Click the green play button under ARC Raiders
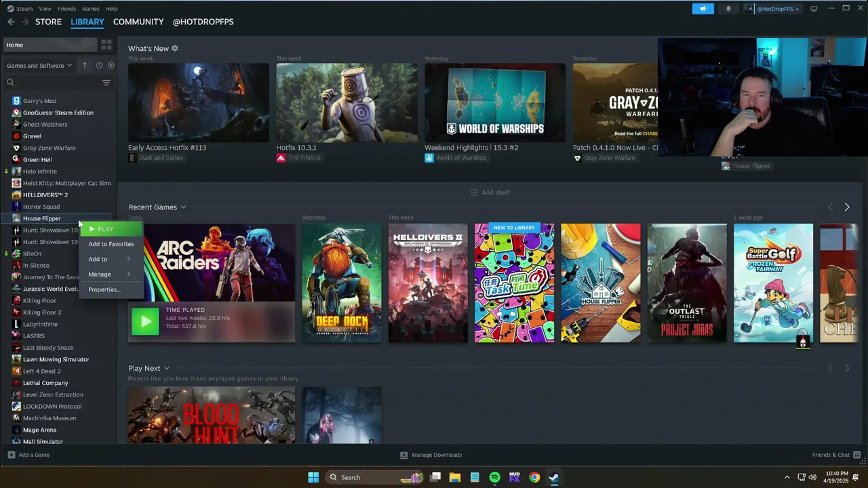 pos(145,322)
